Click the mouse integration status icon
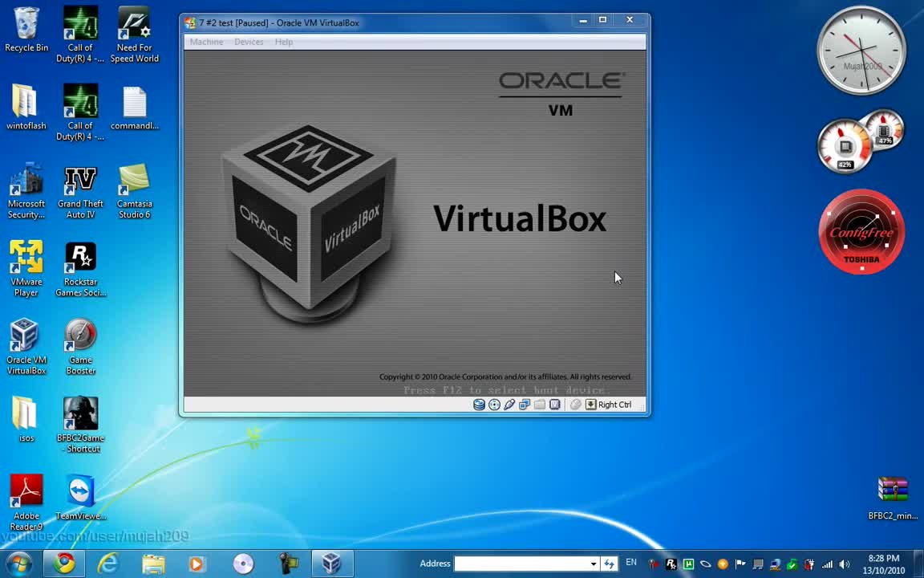Screen dimensions: 924x578 pyautogui.click(x=575, y=405)
